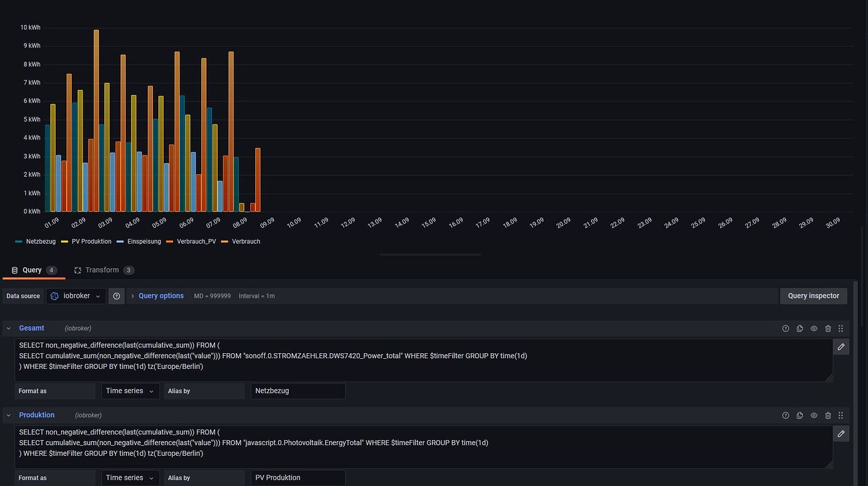Open the Query inspector
Viewport: 868px width, 486px height.
click(x=813, y=296)
